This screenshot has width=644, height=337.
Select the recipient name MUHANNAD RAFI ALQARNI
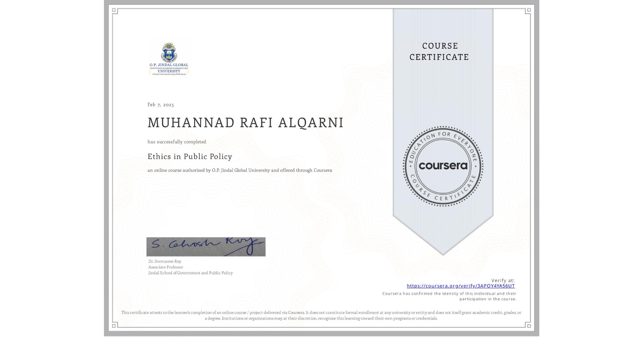tap(245, 123)
